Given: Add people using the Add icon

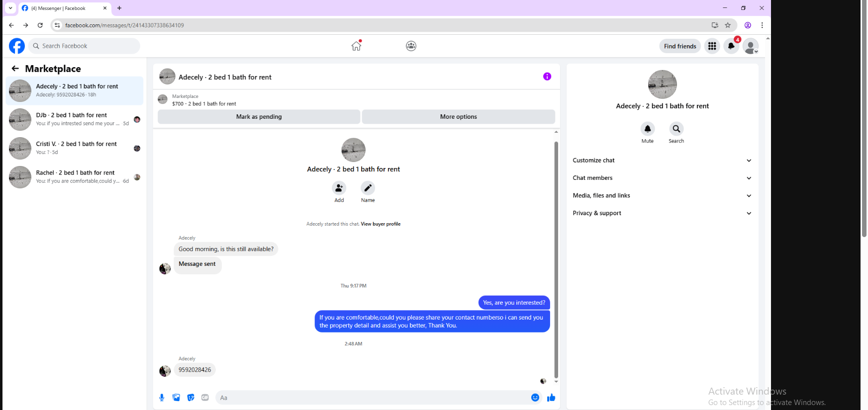Looking at the screenshot, I should click(x=339, y=188).
